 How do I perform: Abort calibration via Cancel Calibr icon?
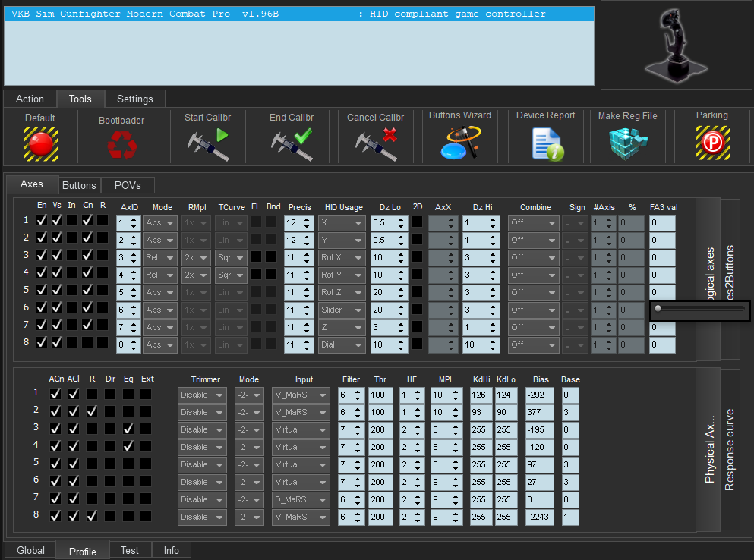375,143
